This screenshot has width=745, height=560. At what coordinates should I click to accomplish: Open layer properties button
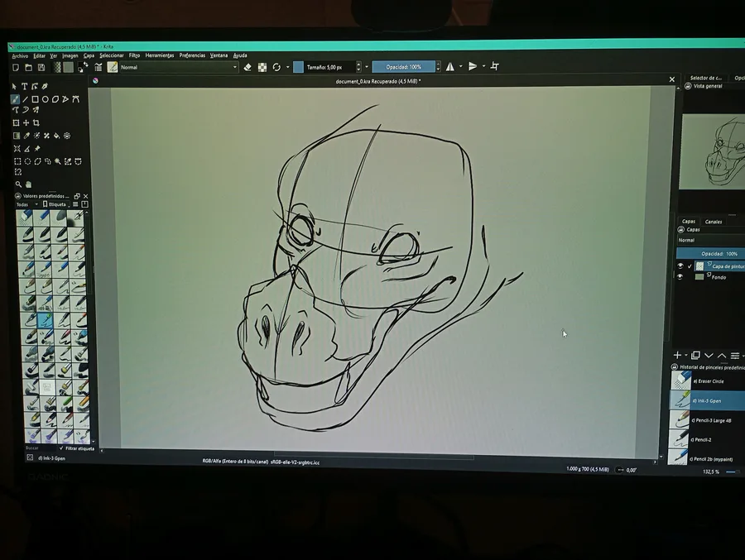coord(734,356)
